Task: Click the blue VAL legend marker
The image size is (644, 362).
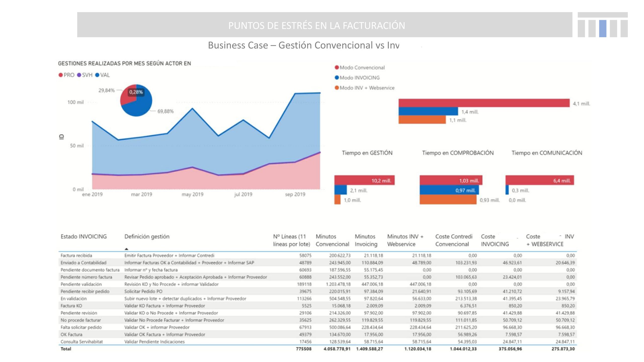Action: (97, 75)
